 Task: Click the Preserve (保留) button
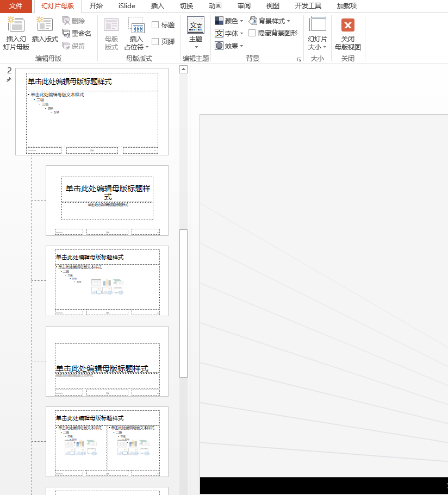click(x=73, y=46)
